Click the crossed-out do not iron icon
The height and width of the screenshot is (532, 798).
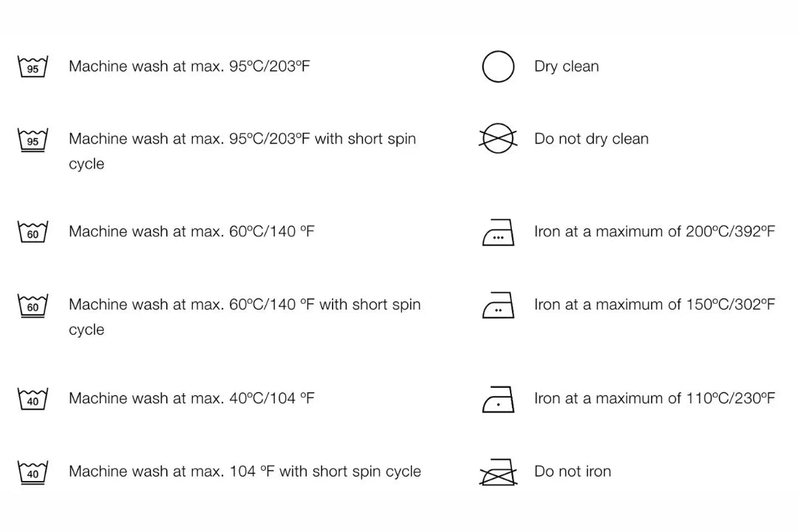[498, 472]
